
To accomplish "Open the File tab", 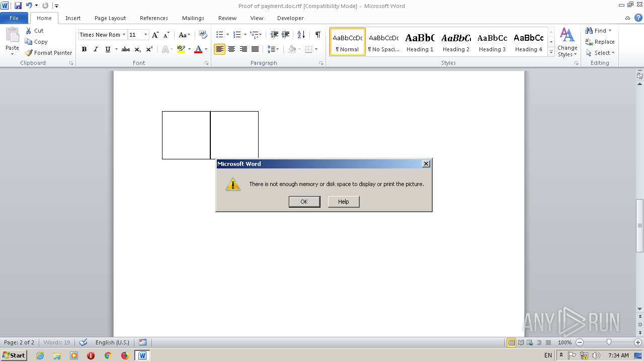I will 14,18.
